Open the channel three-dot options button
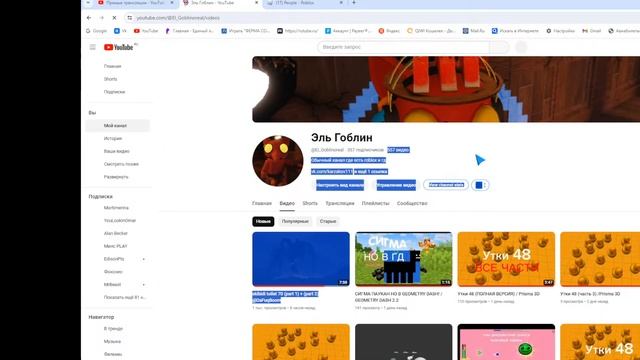This screenshot has height=360, width=640. [480, 185]
